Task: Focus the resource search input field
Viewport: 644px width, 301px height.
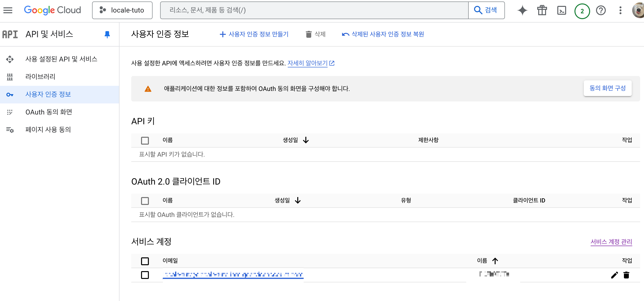Action: [314, 10]
